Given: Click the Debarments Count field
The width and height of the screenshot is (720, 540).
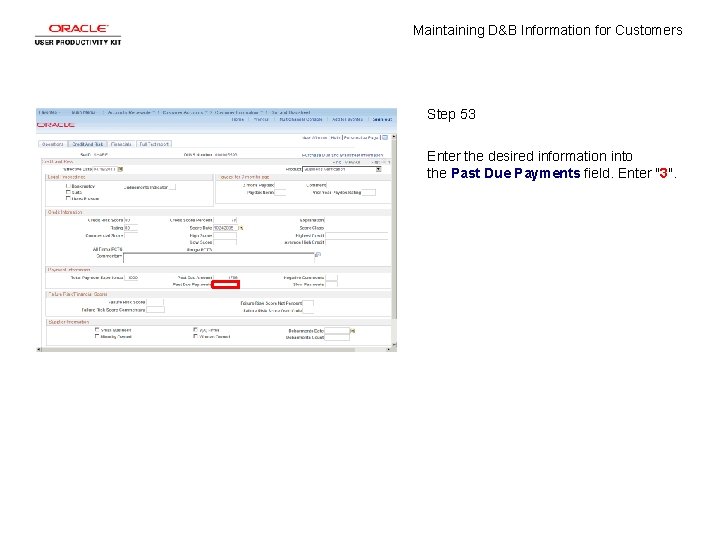Looking at the screenshot, I should [338, 337].
